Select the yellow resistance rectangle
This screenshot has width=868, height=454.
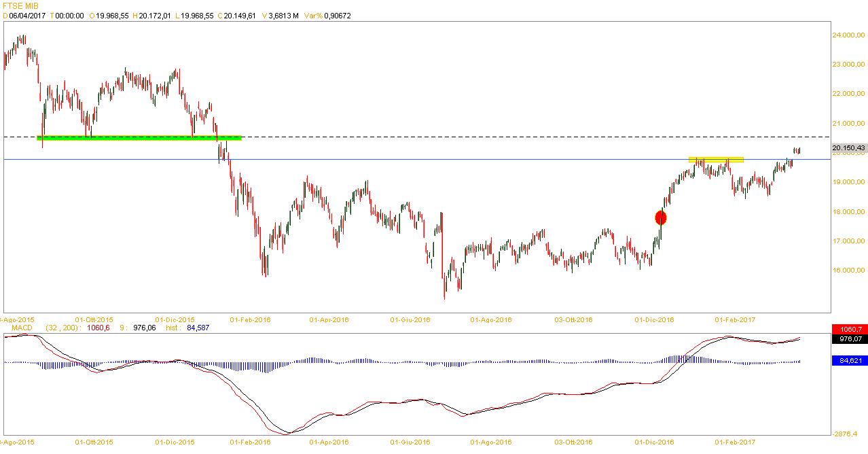coord(716,160)
